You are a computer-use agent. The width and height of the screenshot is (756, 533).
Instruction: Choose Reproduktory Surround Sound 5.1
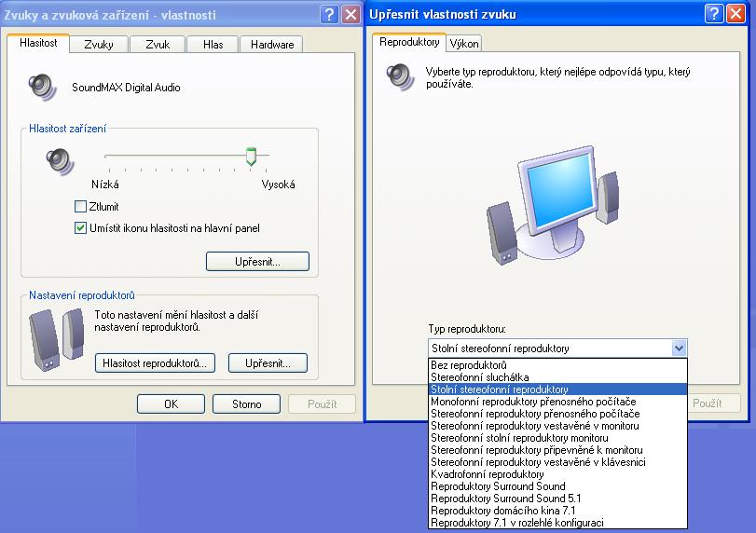click(557, 498)
